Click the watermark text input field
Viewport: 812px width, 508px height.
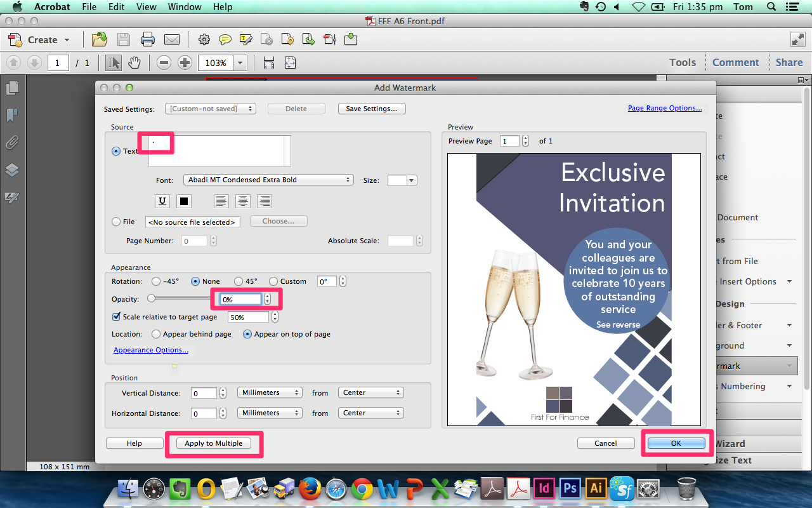(x=219, y=150)
